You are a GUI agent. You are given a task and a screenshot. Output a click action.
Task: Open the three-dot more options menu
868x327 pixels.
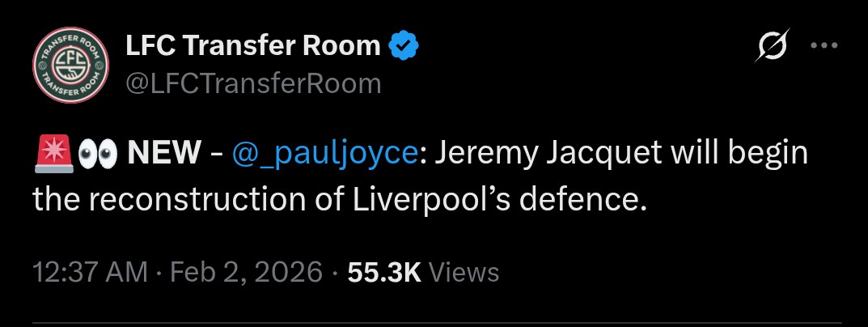tap(824, 46)
